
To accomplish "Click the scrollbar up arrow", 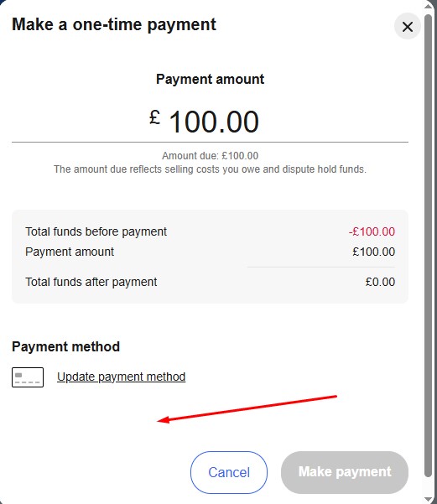I will (x=428, y=6).
